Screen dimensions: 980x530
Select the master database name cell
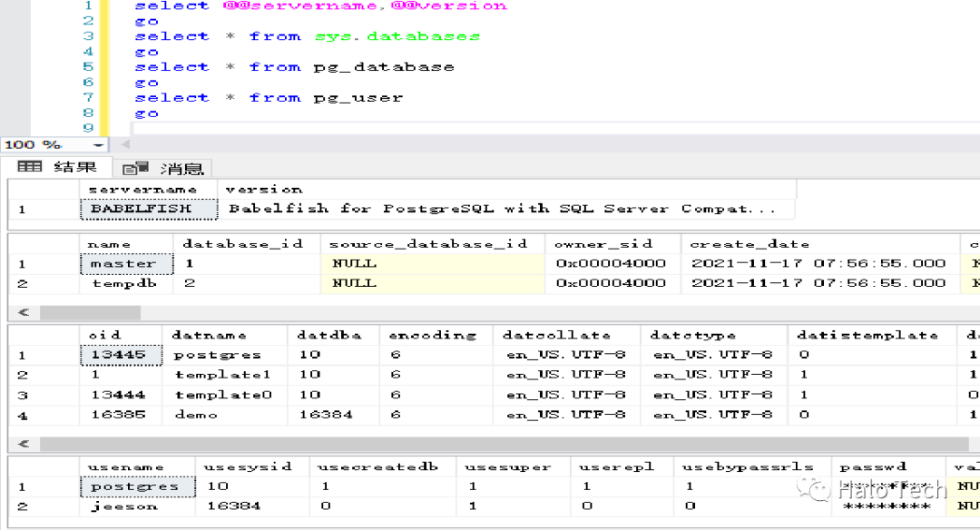(x=127, y=264)
